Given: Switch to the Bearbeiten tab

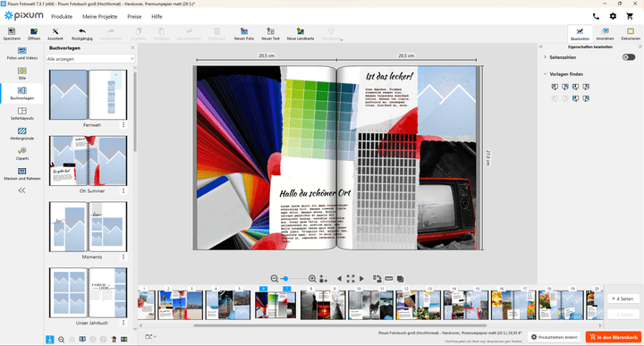Looking at the screenshot, I should click(x=580, y=34).
